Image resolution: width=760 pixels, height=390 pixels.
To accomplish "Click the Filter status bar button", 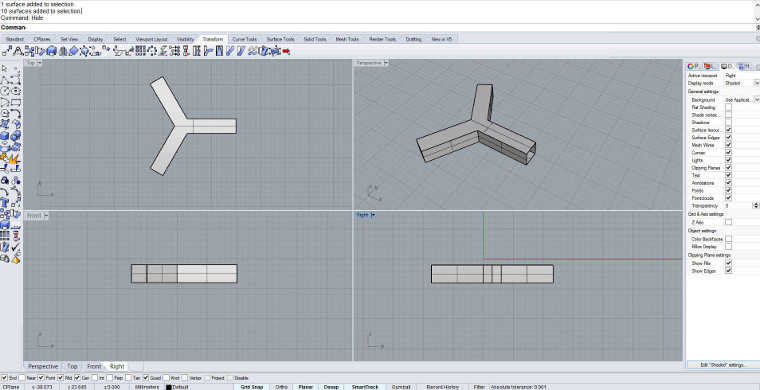I will coord(479,387).
